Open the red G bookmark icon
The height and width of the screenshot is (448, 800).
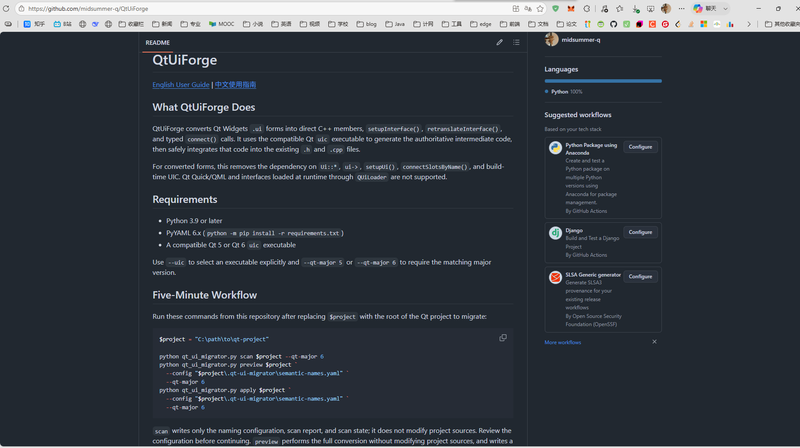pyautogui.click(x=665, y=24)
